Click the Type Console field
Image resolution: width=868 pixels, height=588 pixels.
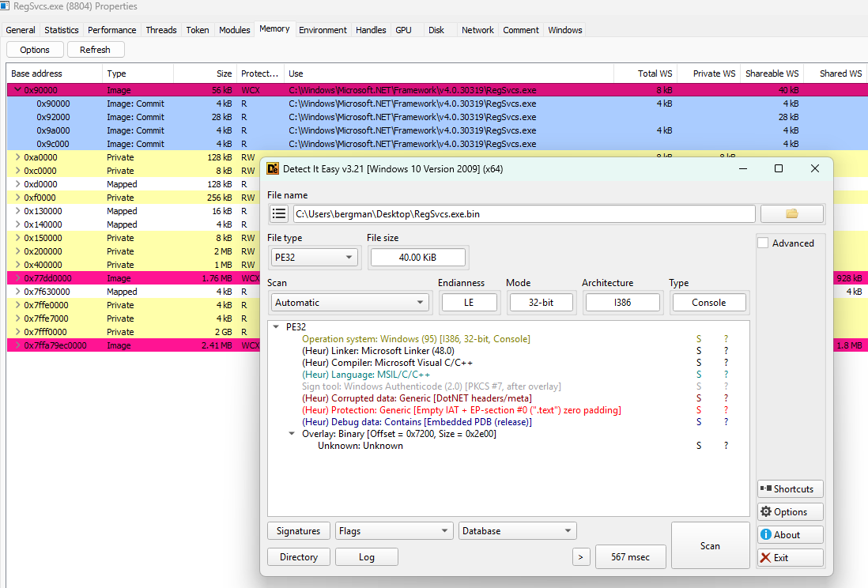point(708,303)
